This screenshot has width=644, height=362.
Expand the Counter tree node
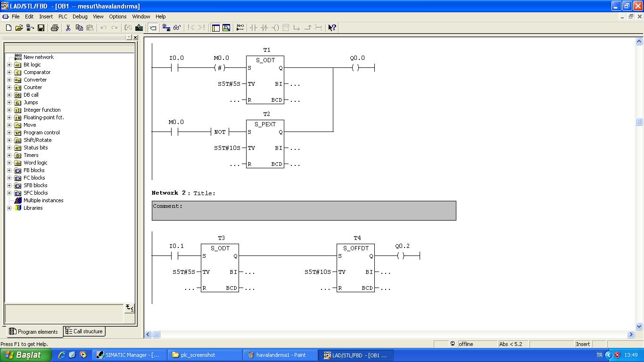pos(9,87)
